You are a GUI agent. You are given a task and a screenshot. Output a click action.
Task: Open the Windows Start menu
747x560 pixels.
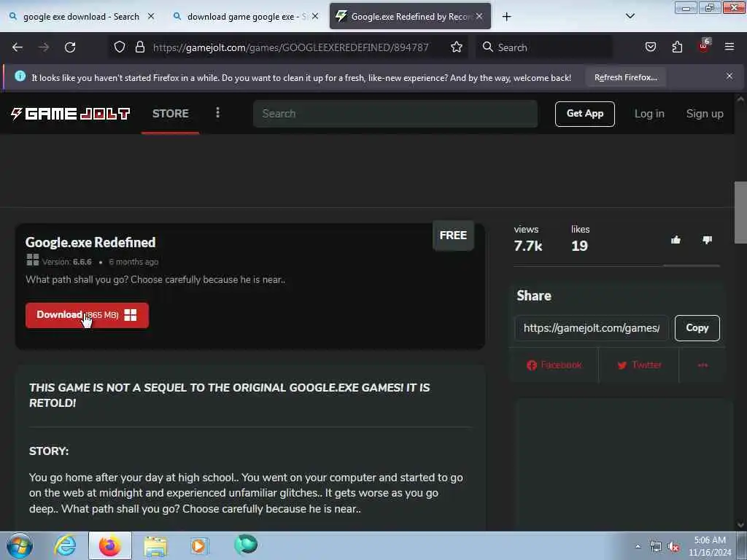coord(20,545)
